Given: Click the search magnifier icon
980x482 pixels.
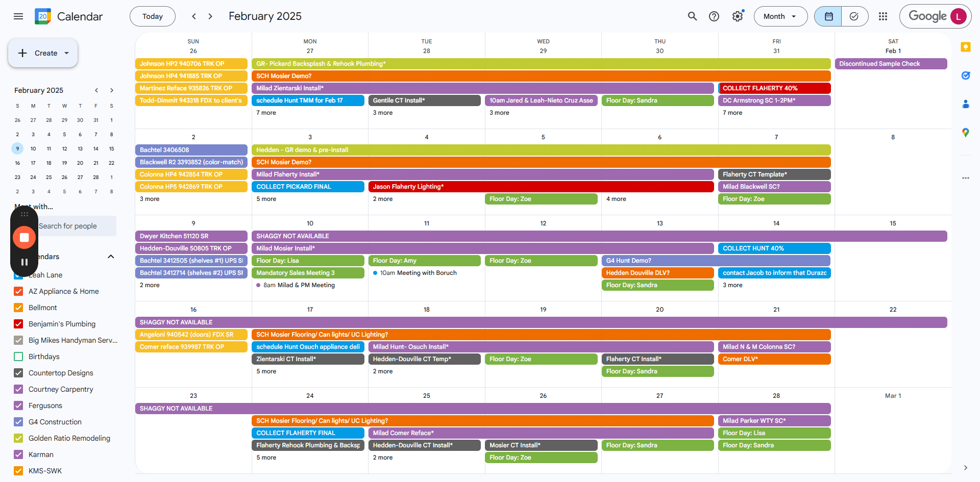Looking at the screenshot, I should (x=692, y=16).
